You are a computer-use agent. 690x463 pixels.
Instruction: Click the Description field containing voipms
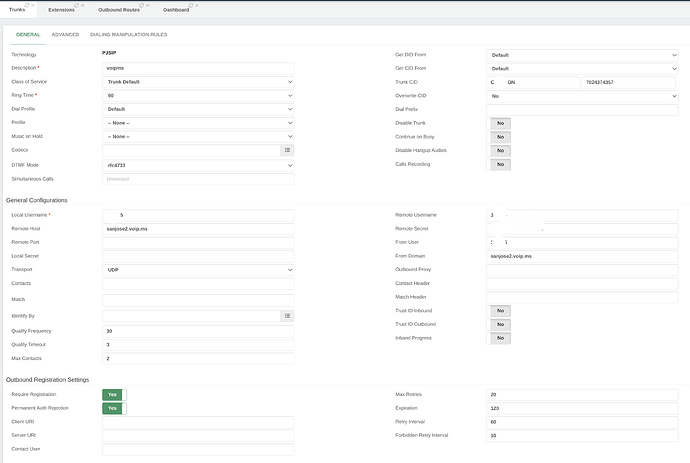pos(198,68)
